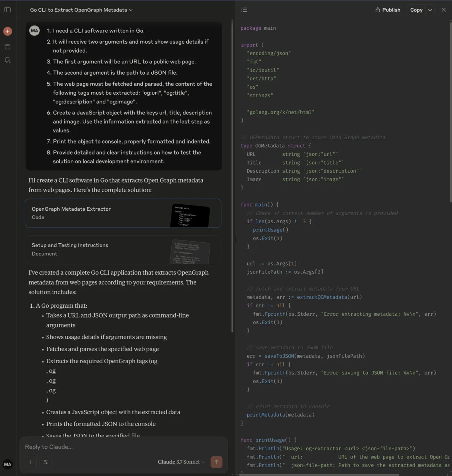Open the chats history icon
The image size is (452, 476).
click(x=7, y=60)
